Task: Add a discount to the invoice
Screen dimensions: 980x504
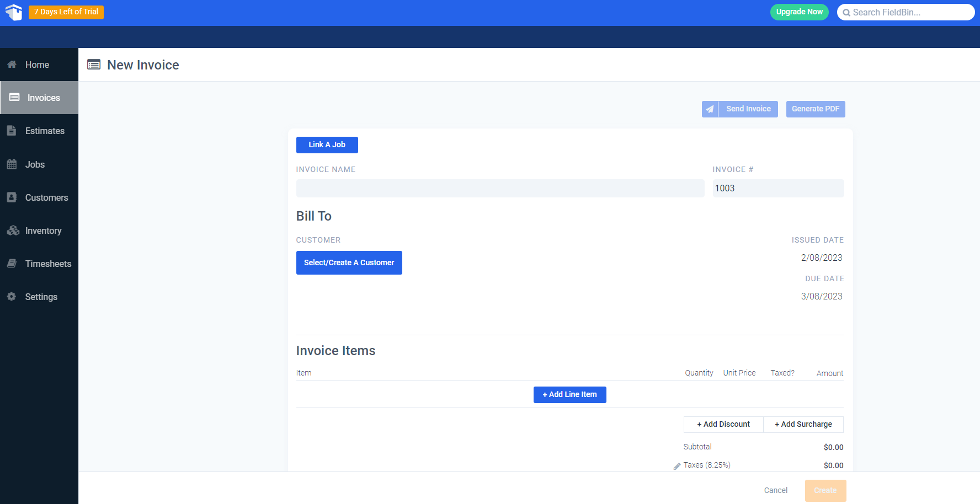Action: 723,425
